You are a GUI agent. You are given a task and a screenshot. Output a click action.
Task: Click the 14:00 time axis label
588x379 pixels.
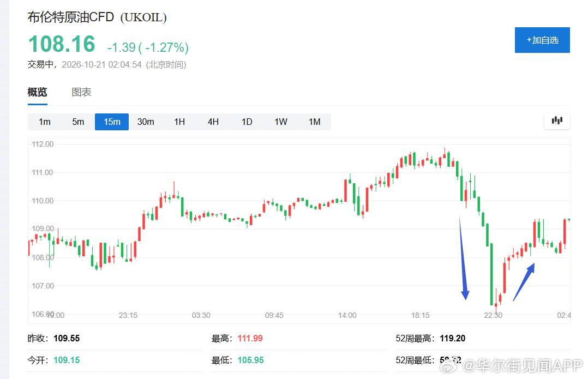click(347, 315)
